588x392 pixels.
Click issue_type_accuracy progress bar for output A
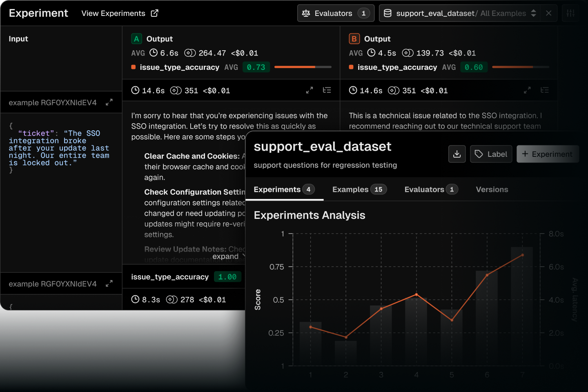pyautogui.click(x=303, y=67)
